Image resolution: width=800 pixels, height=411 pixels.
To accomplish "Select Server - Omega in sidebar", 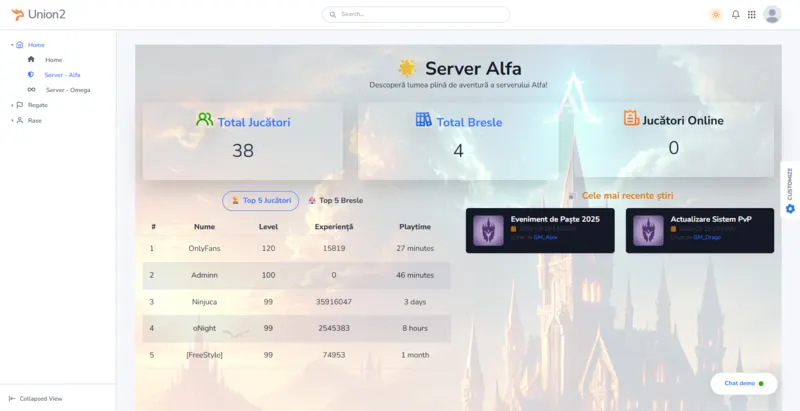I will pyautogui.click(x=68, y=90).
